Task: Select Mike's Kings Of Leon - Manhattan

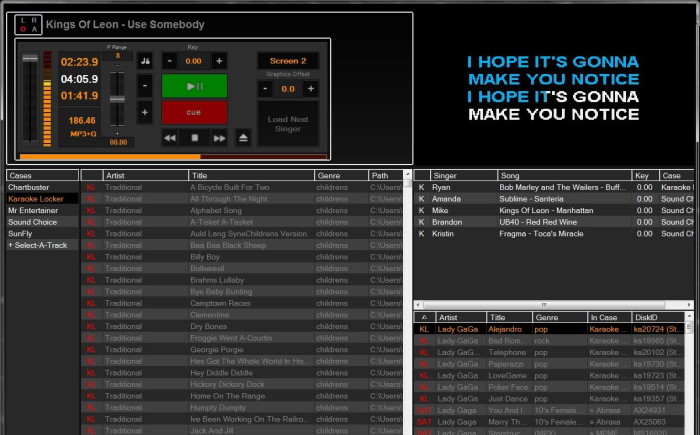Action: (x=554, y=210)
